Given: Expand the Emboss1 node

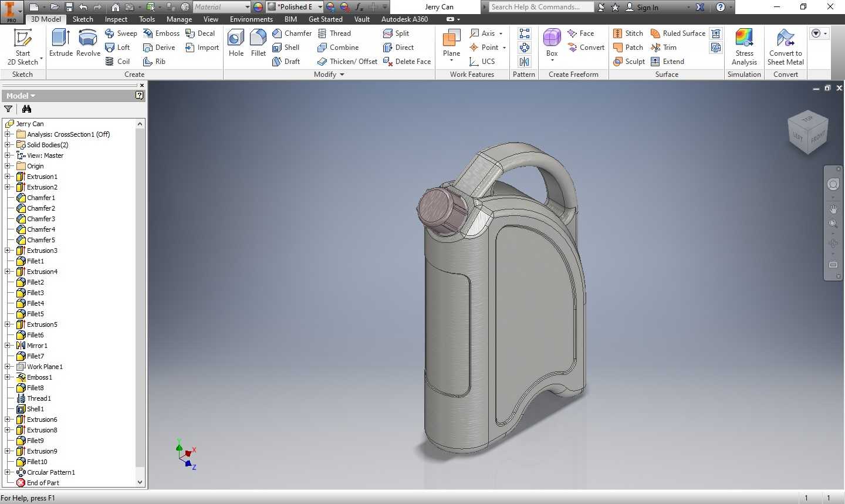Looking at the screenshot, I should click(7, 377).
